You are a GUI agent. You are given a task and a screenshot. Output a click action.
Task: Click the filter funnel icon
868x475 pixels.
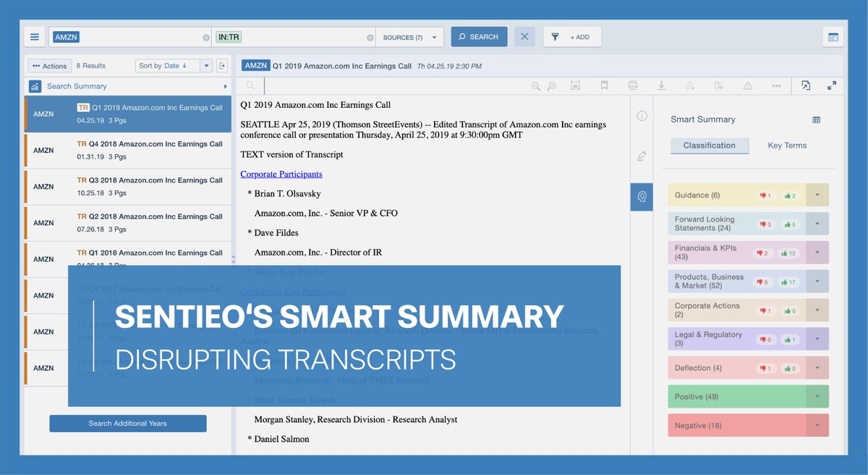(x=555, y=37)
